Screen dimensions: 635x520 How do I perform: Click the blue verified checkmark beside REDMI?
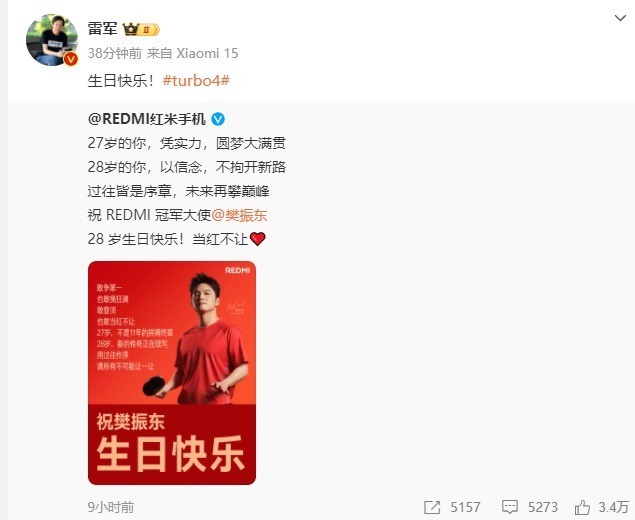[x=218, y=119]
